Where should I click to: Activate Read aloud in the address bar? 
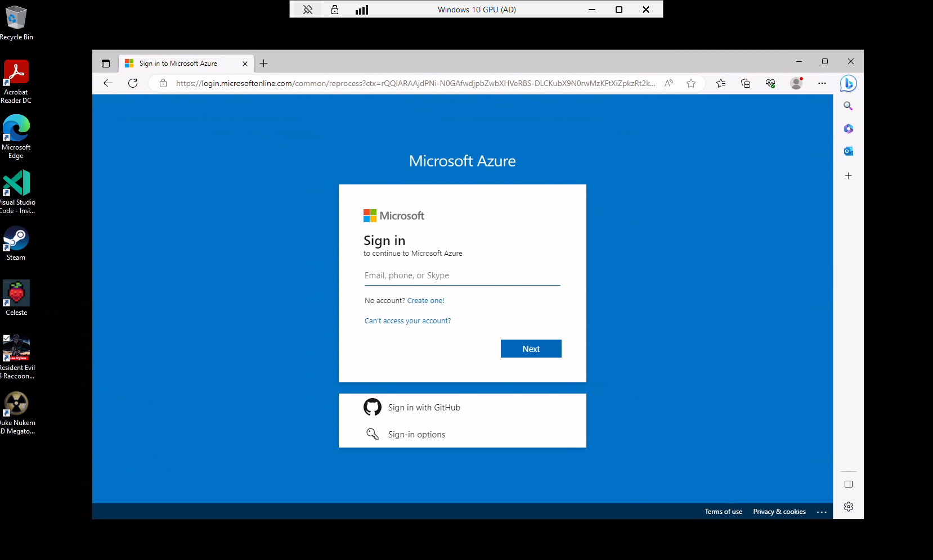(x=669, y=83)
